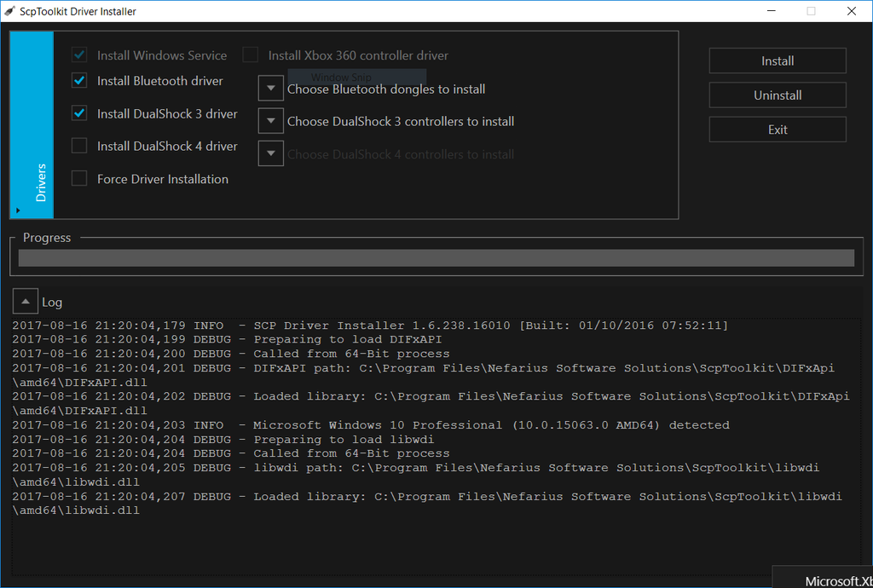Click the Exit button
Viewport: 873px width, 588px height.
(x=778, y=130)
